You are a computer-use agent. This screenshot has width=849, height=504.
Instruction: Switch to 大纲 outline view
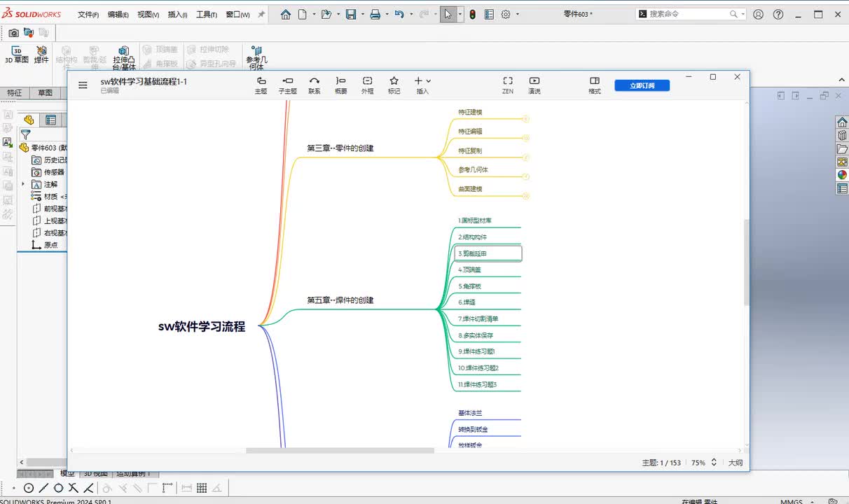[x=735, y=463]
